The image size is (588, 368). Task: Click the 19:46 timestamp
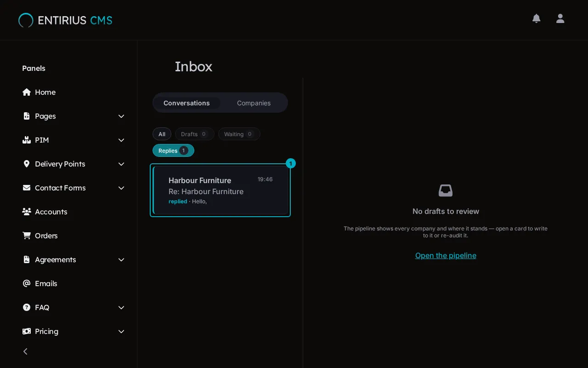[265, 179]
